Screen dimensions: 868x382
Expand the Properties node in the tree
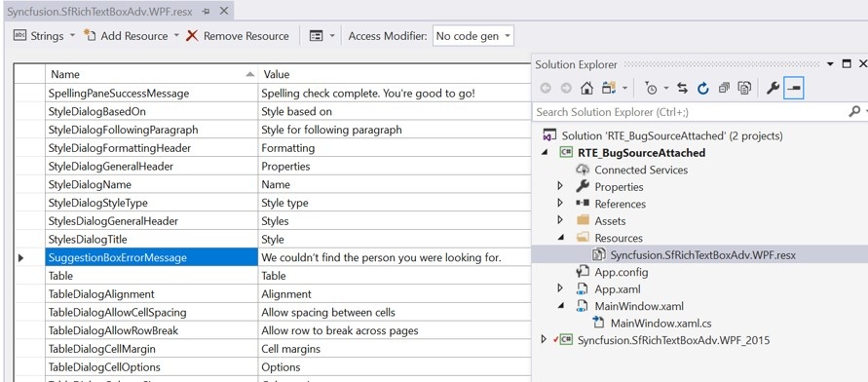pos(560,186)
